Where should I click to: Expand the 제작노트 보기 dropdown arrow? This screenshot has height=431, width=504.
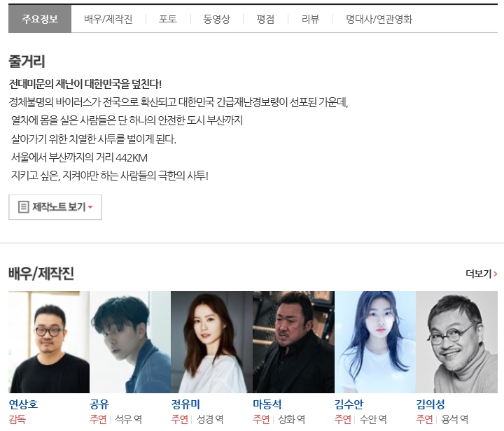tap(90, 207)
